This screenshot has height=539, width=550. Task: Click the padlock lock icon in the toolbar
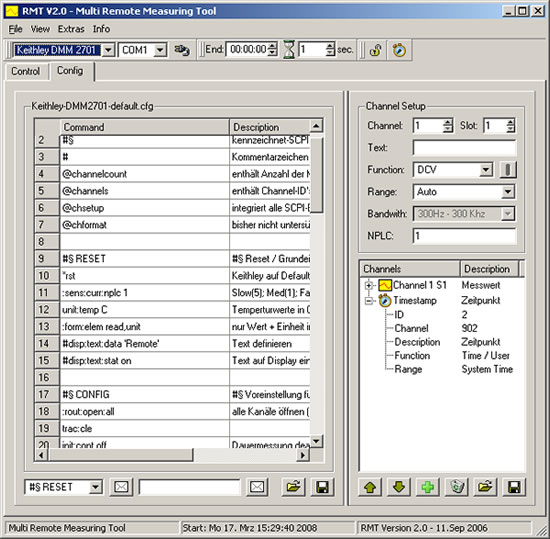[376, 50]
